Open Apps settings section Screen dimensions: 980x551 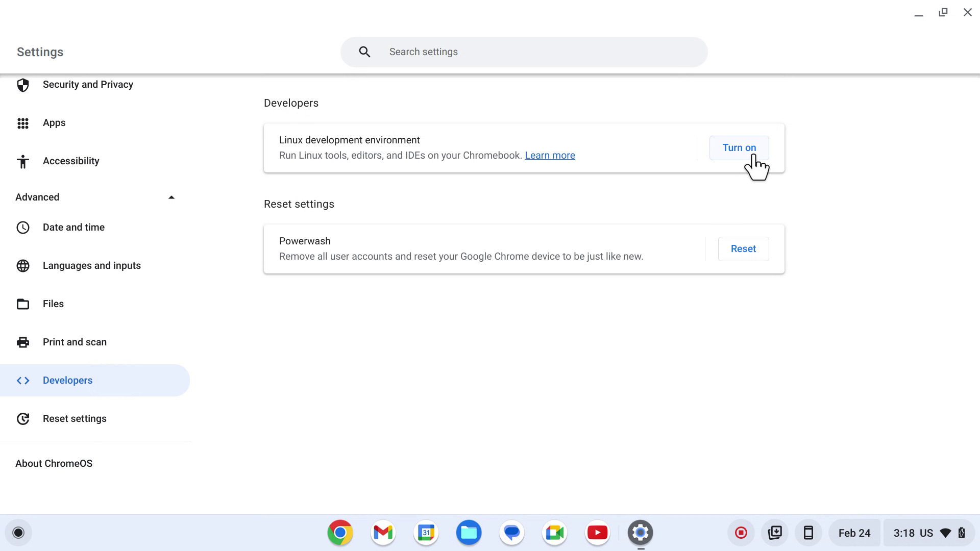coord(95,123)
